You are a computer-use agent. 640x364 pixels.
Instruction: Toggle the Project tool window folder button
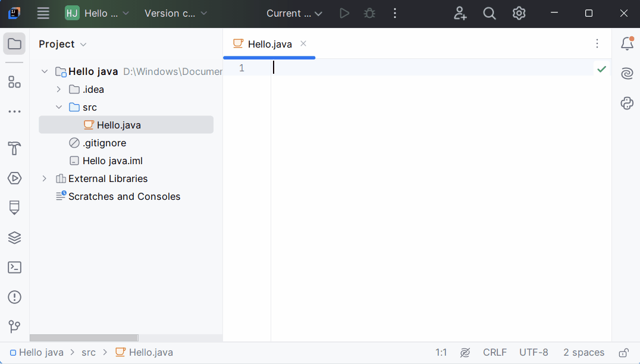15,44
